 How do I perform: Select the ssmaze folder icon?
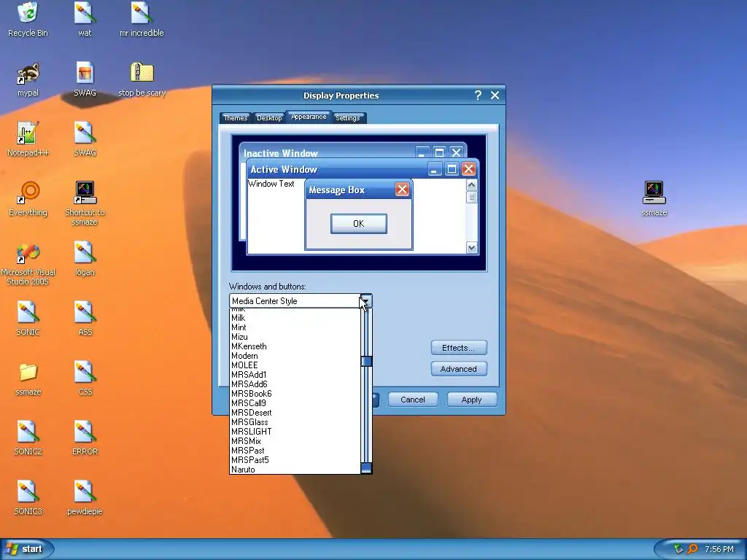click(28, 378)
